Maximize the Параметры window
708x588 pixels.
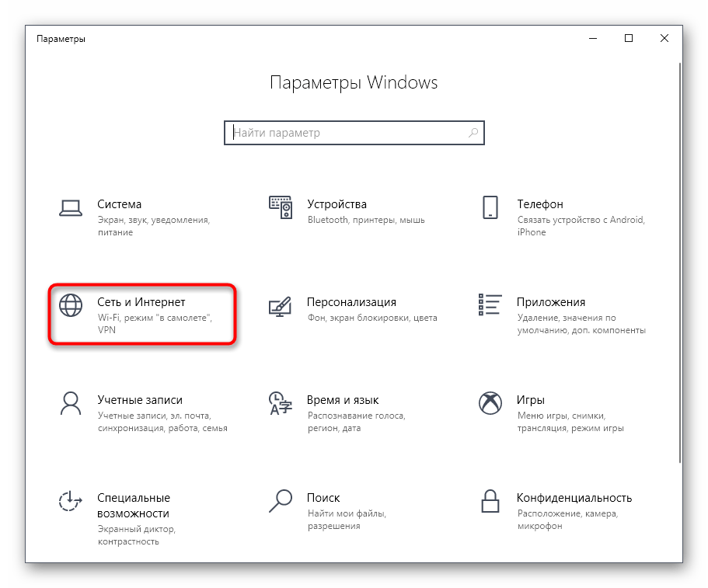pyautogui.click(x=629, y=38)
